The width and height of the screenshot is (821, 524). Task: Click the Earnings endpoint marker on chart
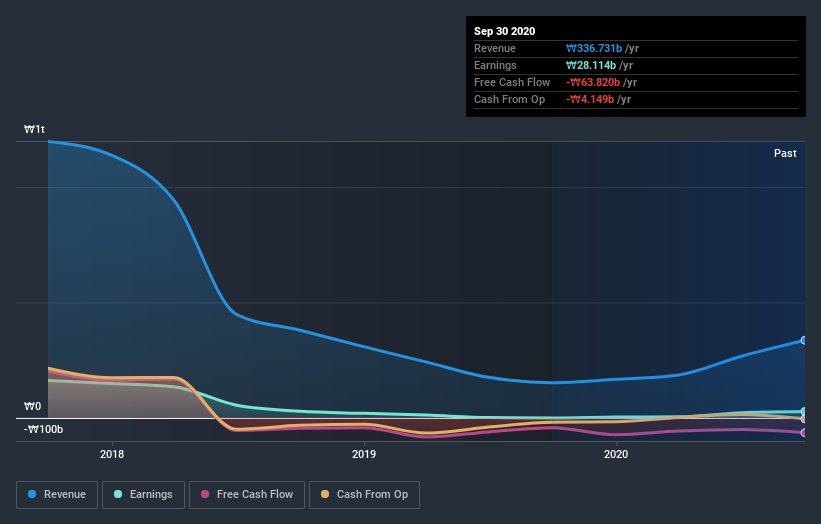(x=804, y=411)
